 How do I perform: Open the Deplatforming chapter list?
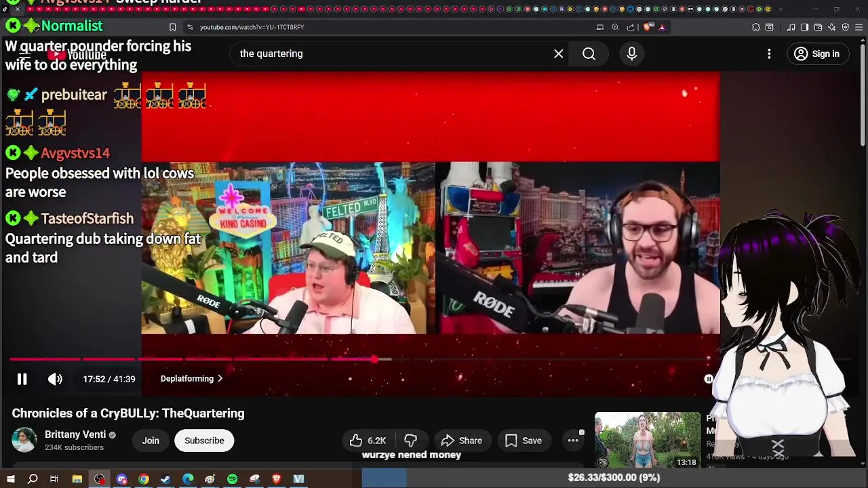point(192,379)
